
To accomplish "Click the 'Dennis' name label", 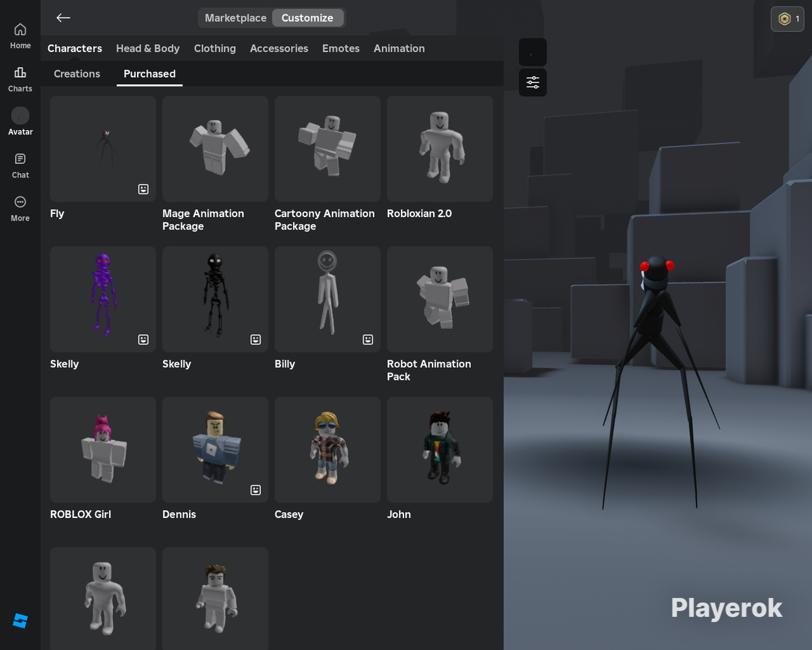I will pos(179,514).
